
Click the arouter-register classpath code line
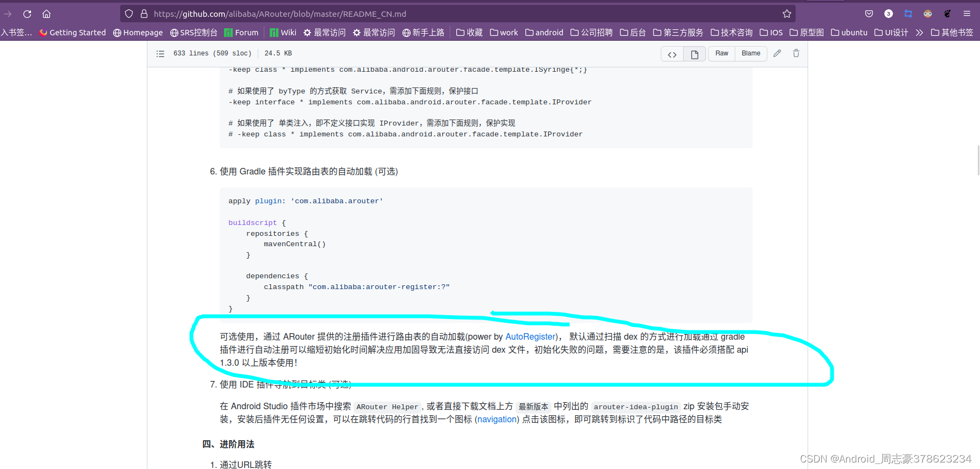click(357, 287)
